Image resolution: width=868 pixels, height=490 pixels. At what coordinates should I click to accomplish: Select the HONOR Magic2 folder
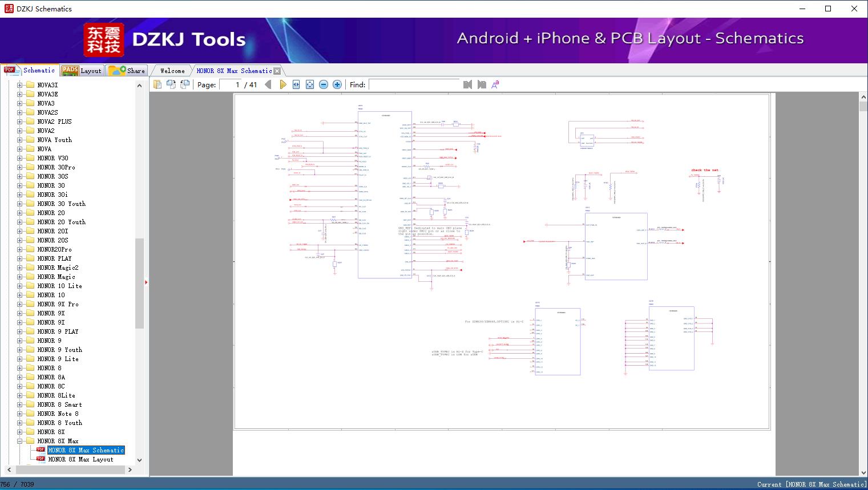pos(58,268)
